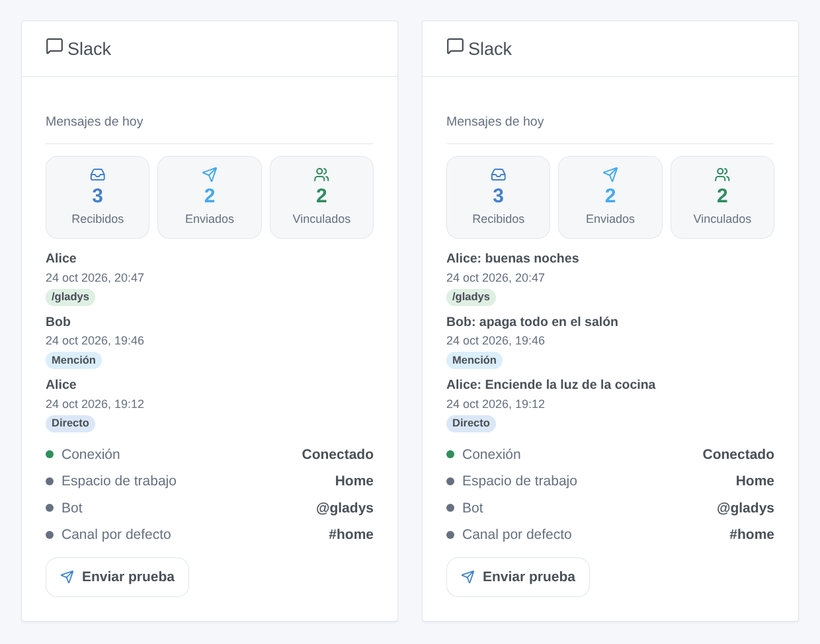
Task: Click the '@gladys' bot value in the right card
Action: pyautogui.click(x=745, y=508)
